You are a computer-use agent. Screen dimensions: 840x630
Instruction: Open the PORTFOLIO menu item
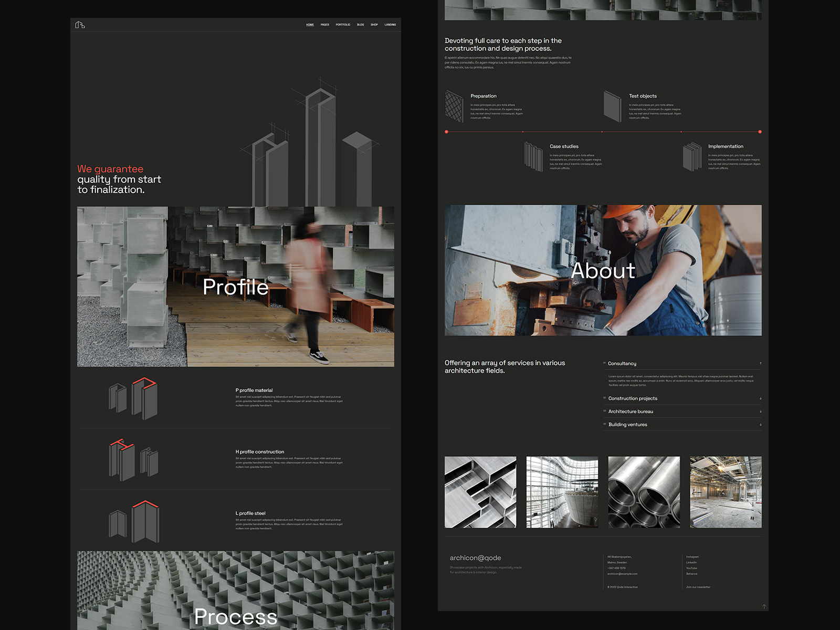[x=343, y=25]
